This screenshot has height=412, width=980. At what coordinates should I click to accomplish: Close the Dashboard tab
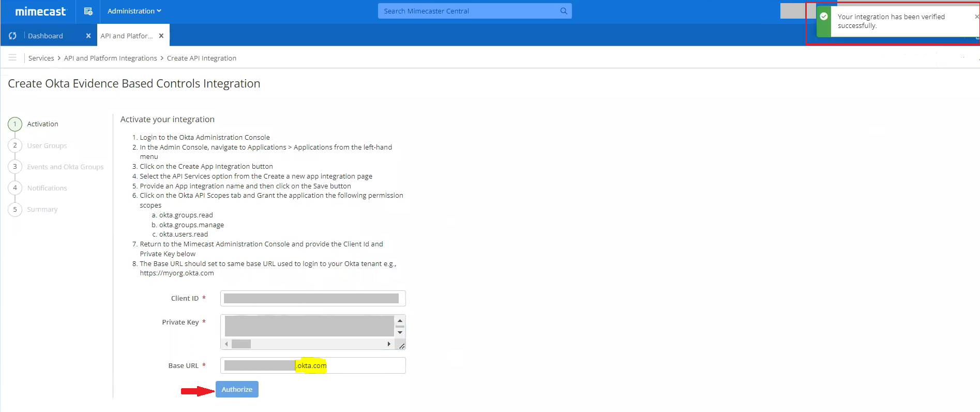88,36
